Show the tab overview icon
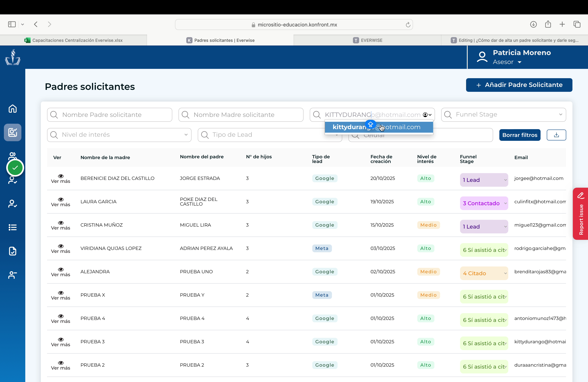 [577, 24]
